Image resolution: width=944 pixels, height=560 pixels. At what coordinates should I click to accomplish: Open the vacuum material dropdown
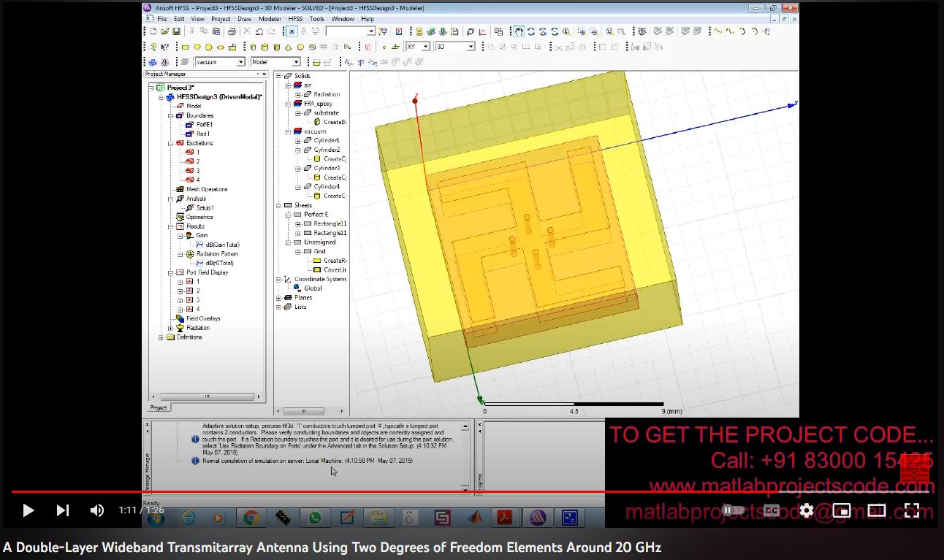(240, 62)
